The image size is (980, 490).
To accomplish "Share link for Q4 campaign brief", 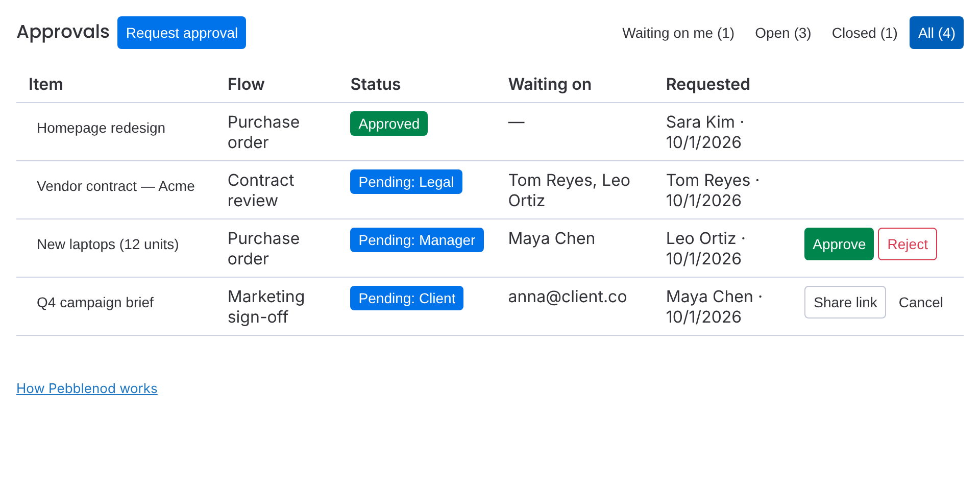I will (x=845, y=302).
